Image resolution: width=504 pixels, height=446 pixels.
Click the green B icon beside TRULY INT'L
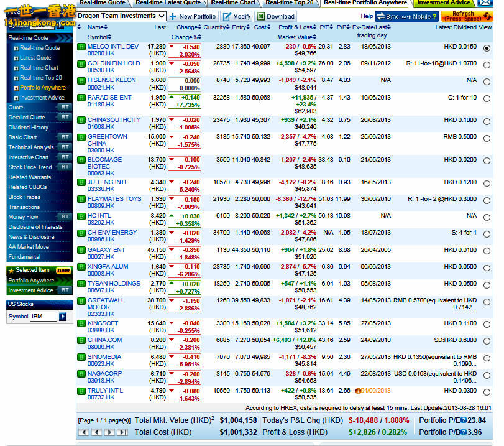coord(81,391)
